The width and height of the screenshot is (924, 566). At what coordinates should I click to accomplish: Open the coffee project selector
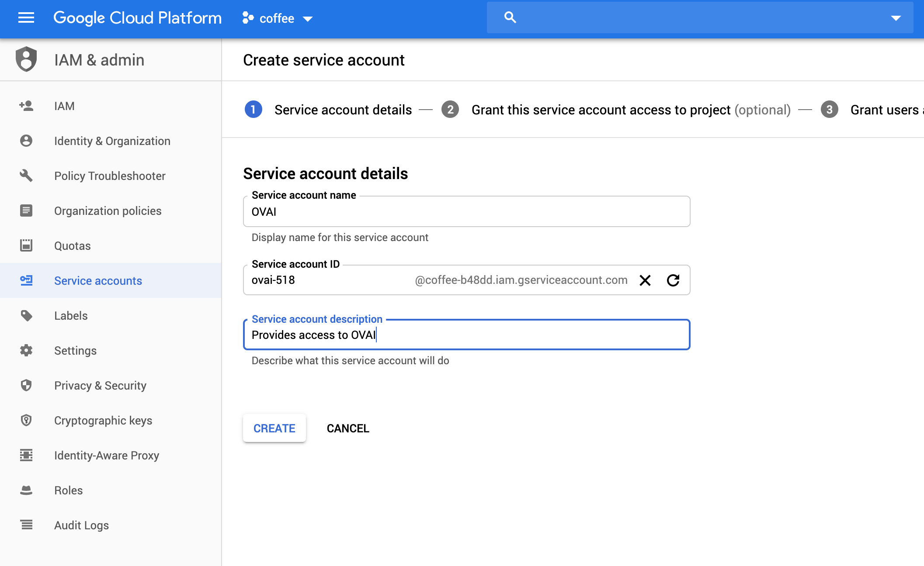tap(278, 18)
